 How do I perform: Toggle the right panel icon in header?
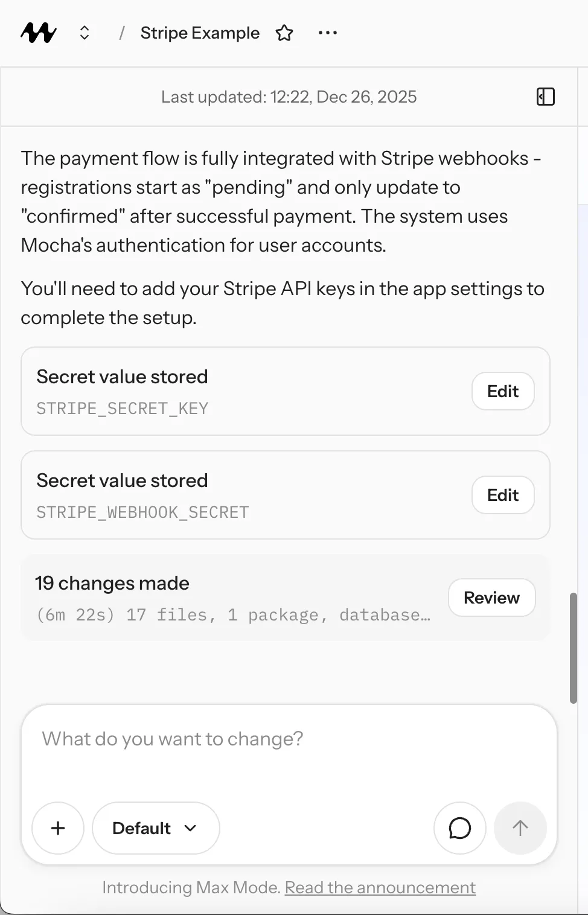click(x=545, y=97)
